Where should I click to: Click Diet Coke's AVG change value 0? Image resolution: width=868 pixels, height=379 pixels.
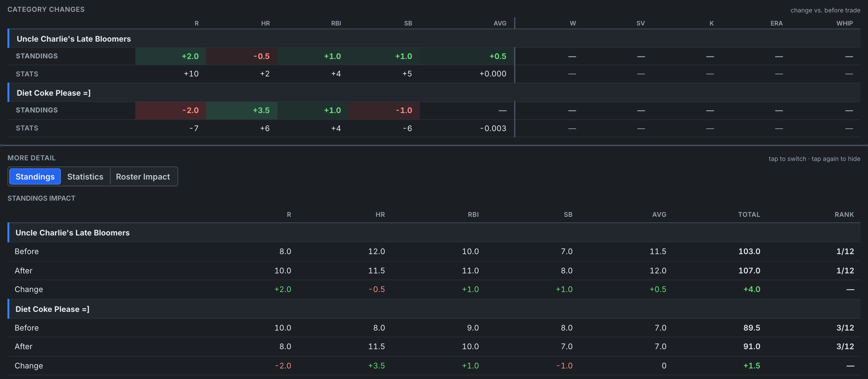[664, 366]
